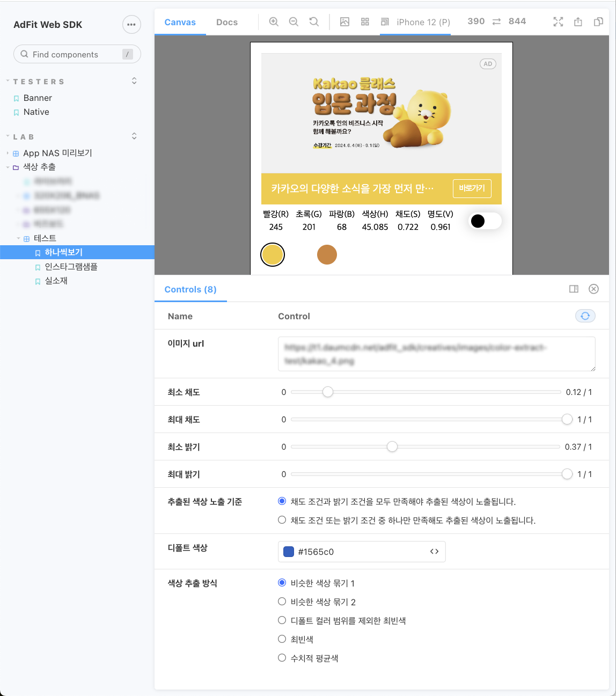Click the zoom out magnifier icon

[x=294, y=22]
